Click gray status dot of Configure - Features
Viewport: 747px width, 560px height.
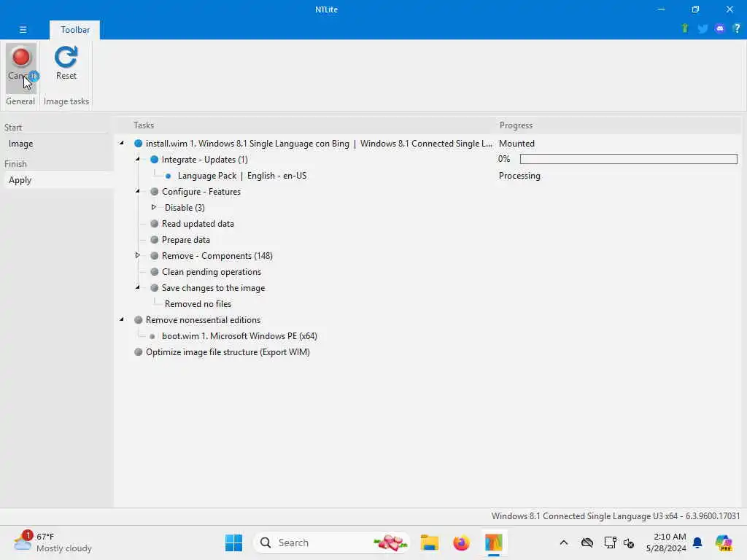click(155, 192)
